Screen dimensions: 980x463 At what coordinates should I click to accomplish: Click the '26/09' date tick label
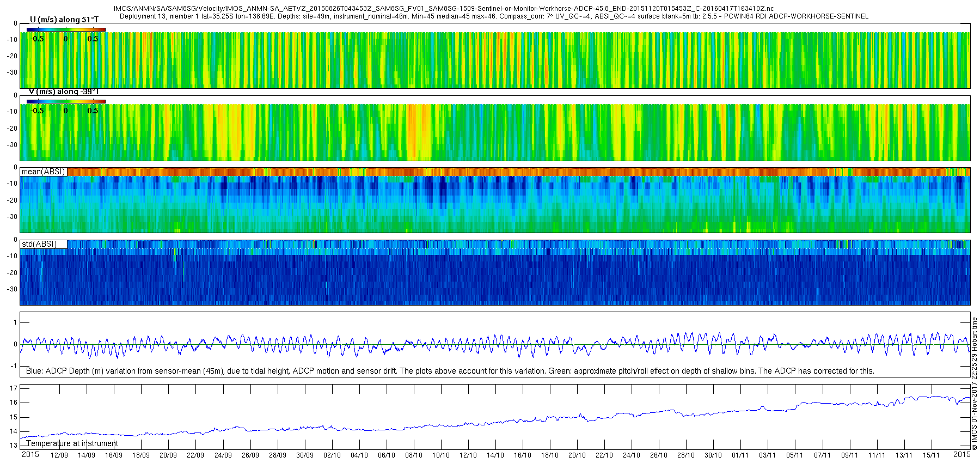250,455
